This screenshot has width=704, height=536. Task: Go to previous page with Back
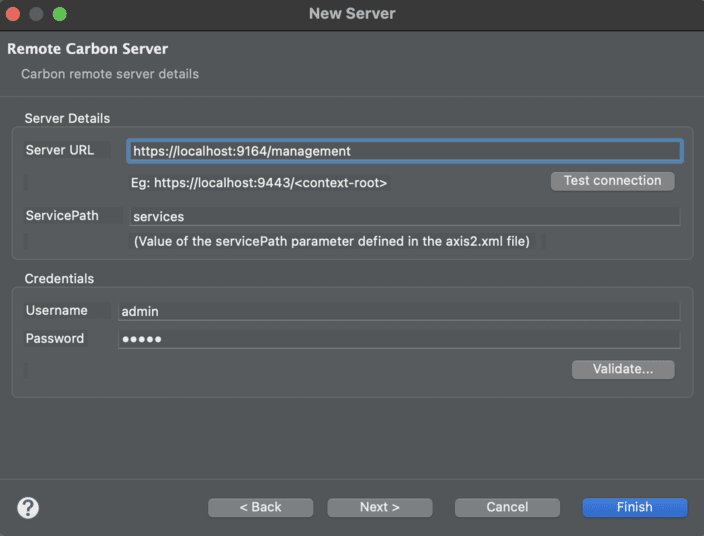pos(260,507)
